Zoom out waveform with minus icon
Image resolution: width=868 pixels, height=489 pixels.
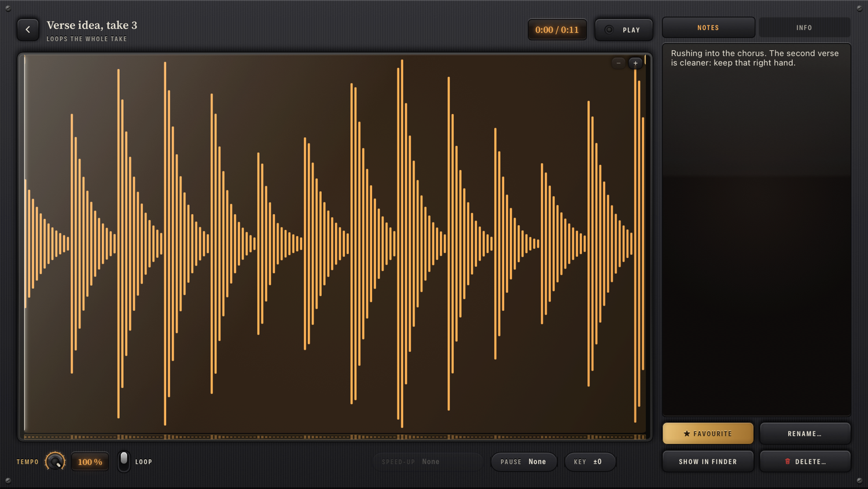pyautogui.click(x=619, y=63)
